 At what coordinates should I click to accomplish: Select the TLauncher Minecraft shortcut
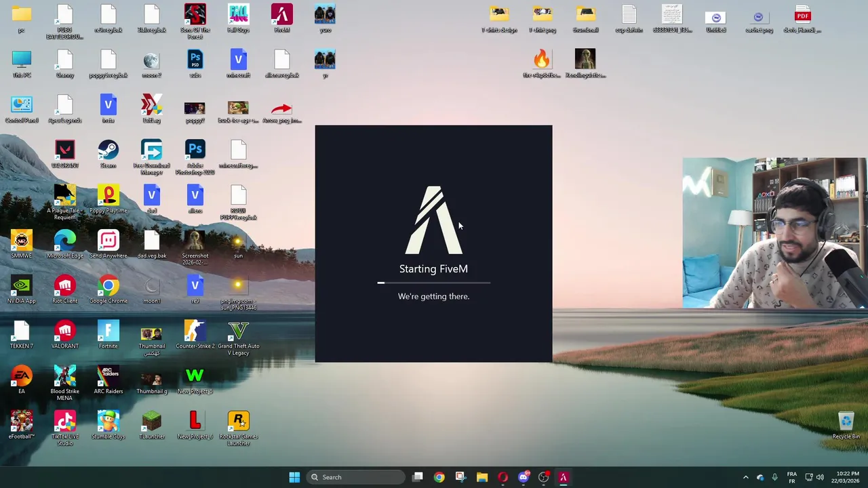point(151,425)
